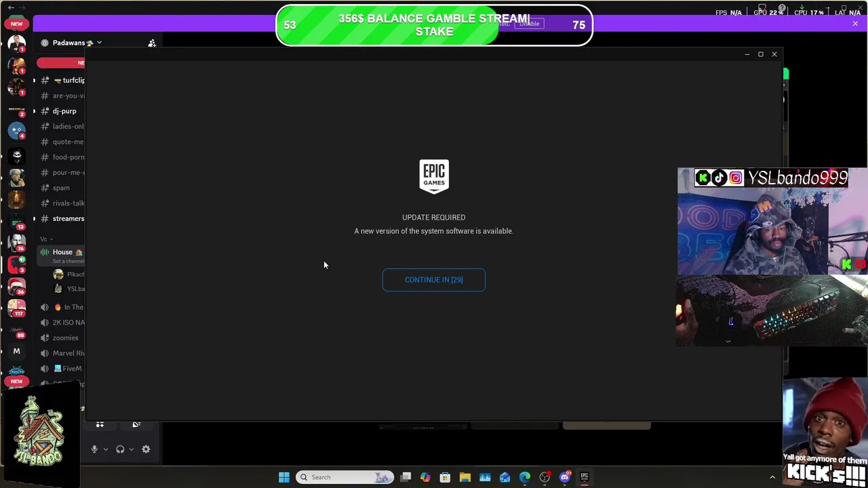Open microphone input options arrow
Image resolution: width=868 pixels, height=488 pixels.
[x=105, y=449]
